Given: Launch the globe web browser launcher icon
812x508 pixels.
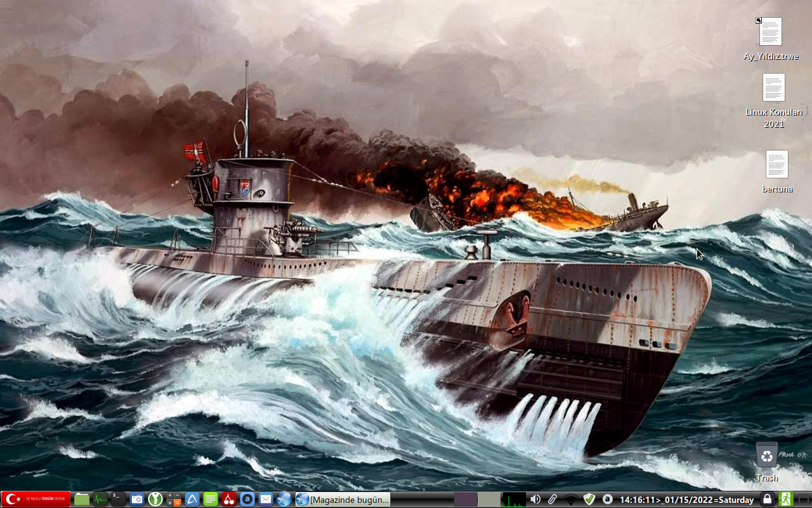Looking at the screenshot, I should point(284,499).
